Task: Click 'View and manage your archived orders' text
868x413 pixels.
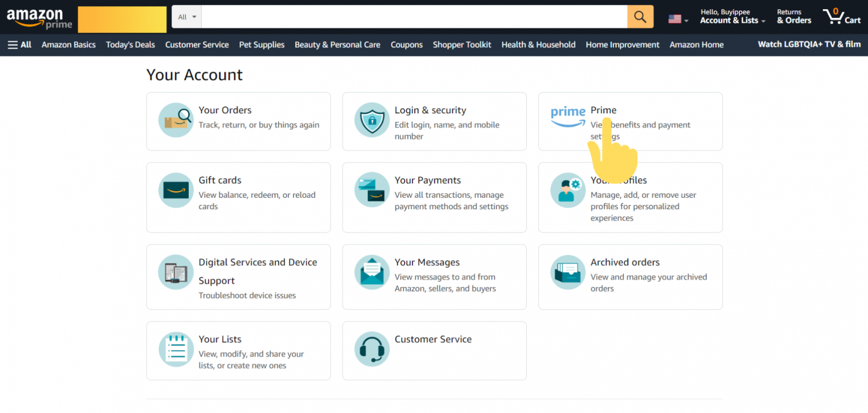Action: (649, 282)
